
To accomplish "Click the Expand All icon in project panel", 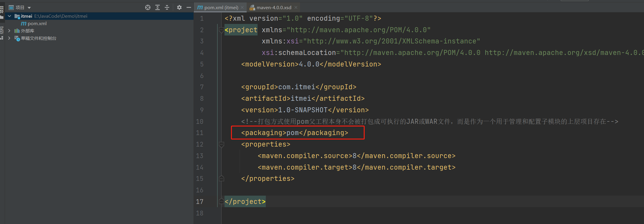I will pos(158,7).
